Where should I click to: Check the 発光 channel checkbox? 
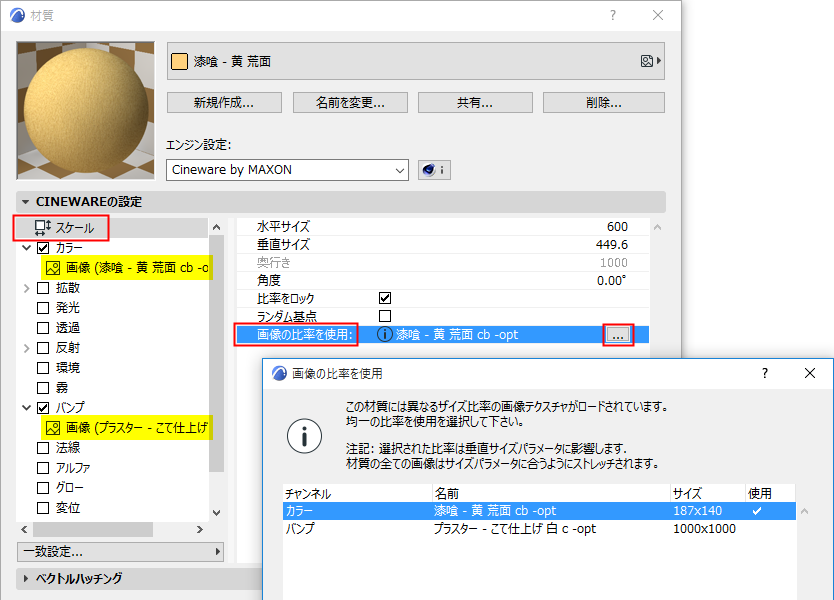[x=44, y=307]
